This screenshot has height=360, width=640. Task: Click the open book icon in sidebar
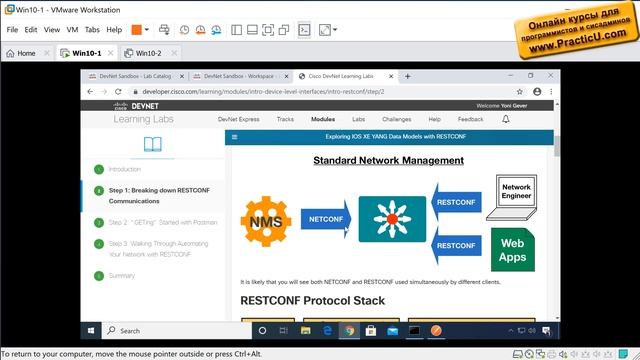click(x=153, y=144)
